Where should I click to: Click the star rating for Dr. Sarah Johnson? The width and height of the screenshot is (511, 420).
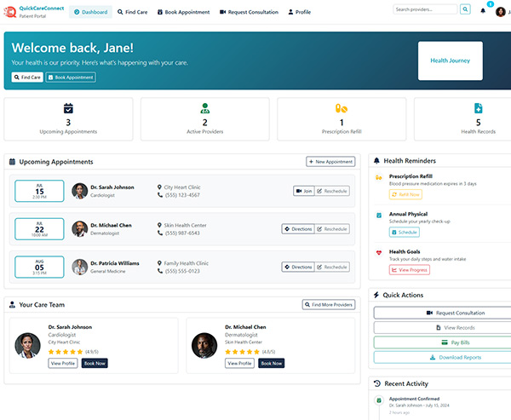(66, 352)
